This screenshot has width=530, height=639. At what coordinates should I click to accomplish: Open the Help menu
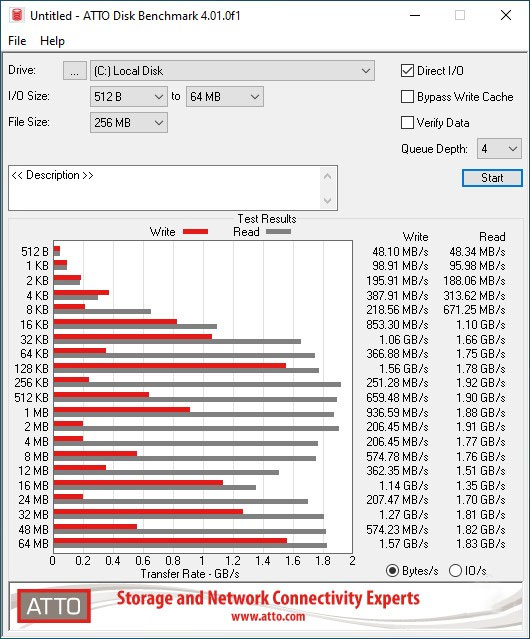(x=52, y=41)
